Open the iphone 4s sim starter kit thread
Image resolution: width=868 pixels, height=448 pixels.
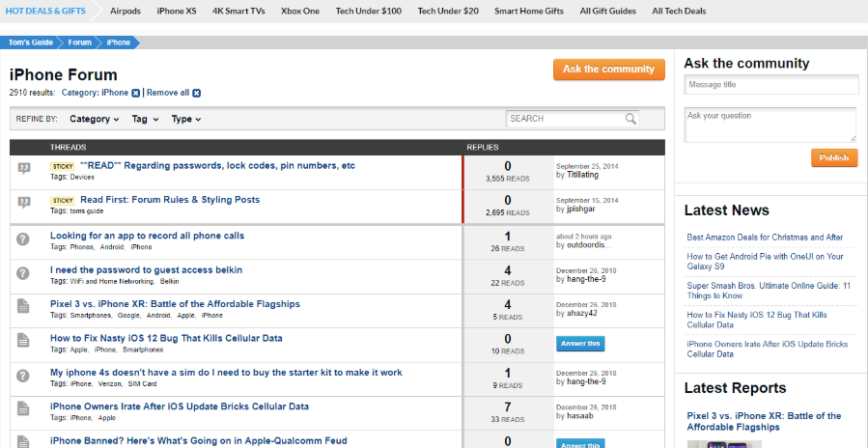(x=226, y=373)
